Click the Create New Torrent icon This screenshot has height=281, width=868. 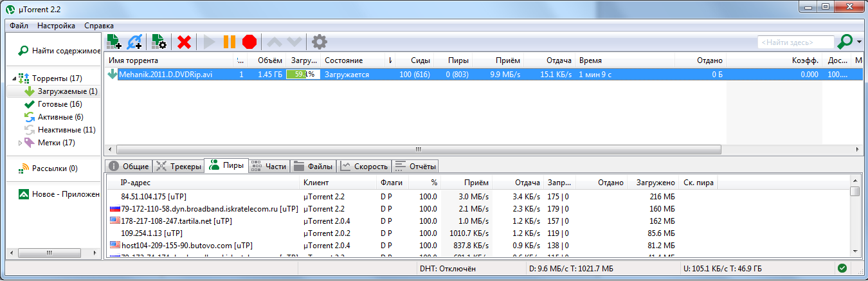(159, 42)
